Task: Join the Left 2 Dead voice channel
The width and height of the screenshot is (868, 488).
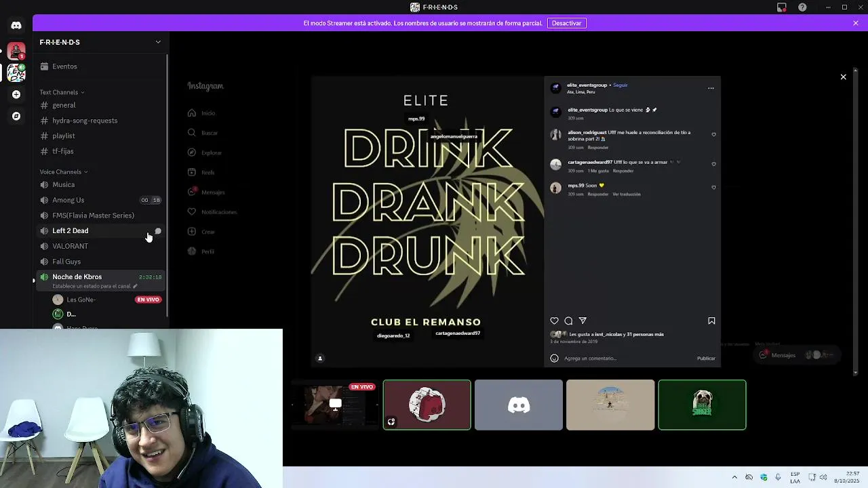Action: [100, 231]
